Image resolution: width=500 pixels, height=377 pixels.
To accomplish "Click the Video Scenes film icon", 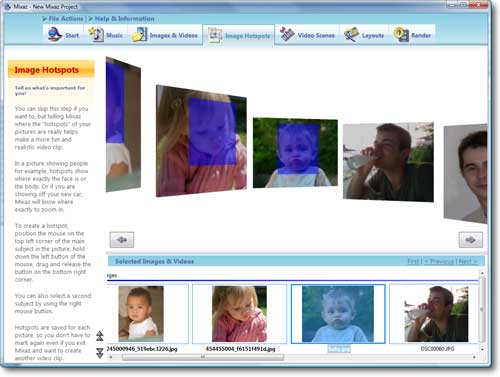I will coord(287,34).
